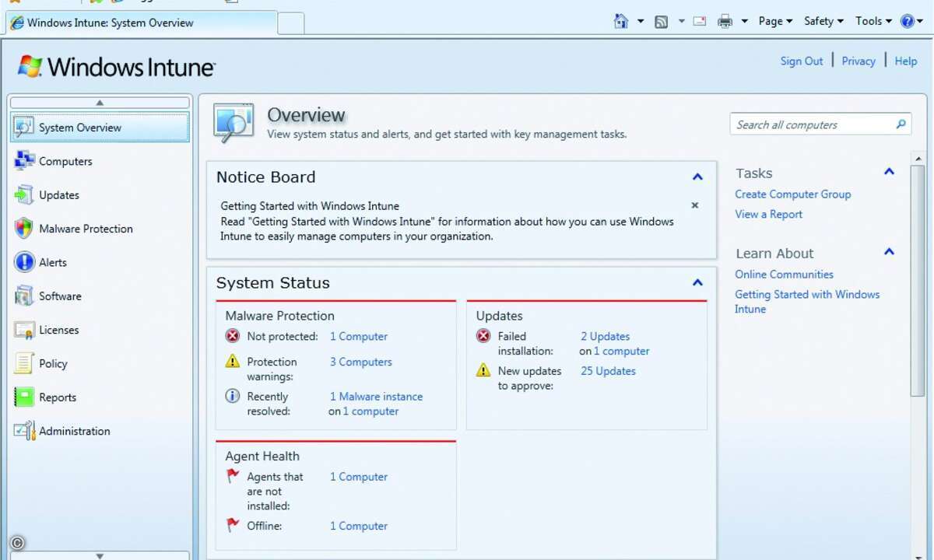Open the feeds dropdown arrow

(681, 22)
